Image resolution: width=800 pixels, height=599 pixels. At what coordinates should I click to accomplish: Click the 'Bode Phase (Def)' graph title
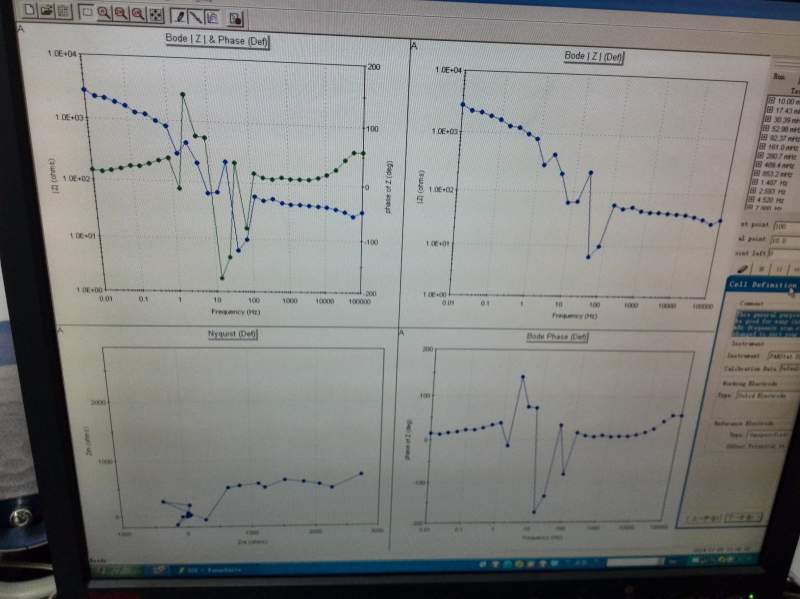tap(557, 337)
